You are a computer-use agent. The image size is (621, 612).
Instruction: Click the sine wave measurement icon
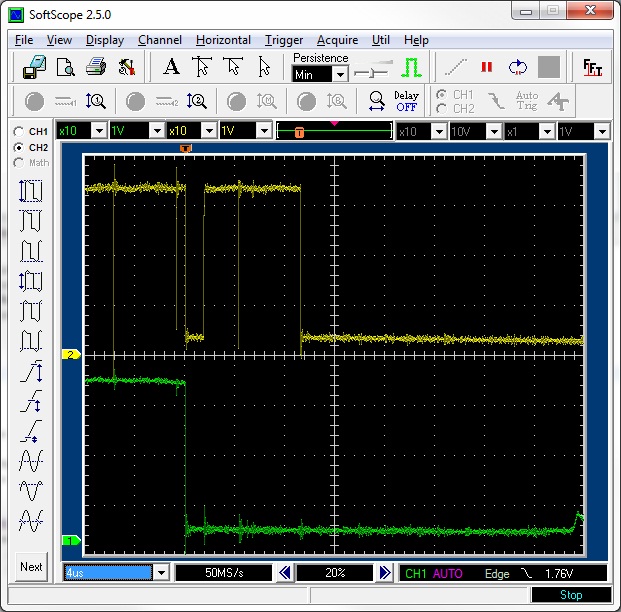click(x=31, y=460)
